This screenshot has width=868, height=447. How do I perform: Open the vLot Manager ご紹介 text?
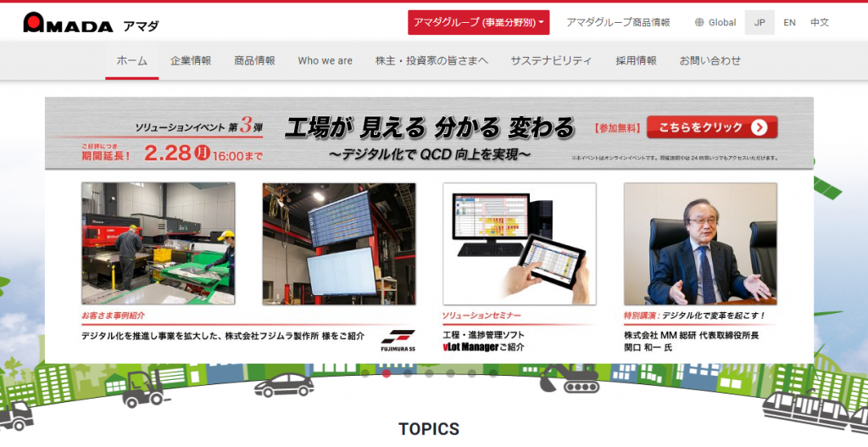click(483, 347)
